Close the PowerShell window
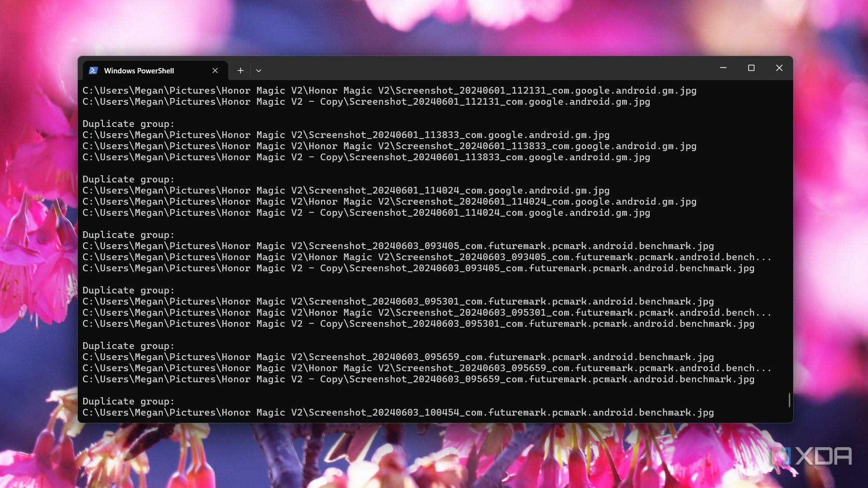This screenshot has width=868, height=488. [x=779, y=68]
